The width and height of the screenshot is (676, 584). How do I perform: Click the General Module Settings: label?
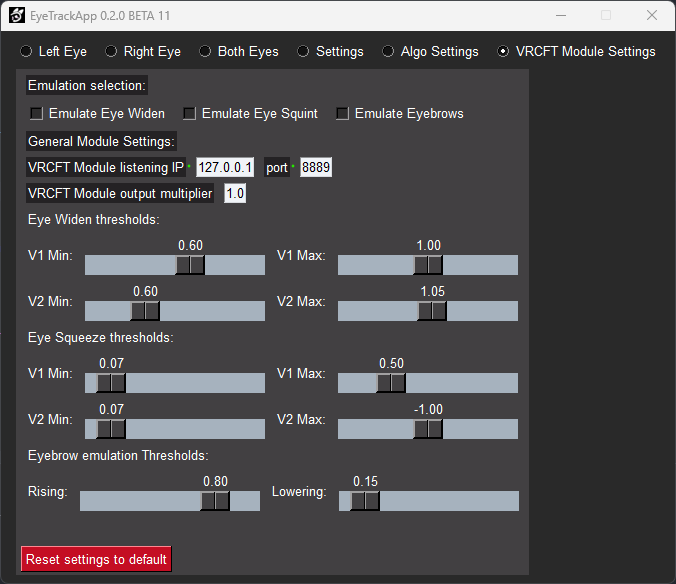(101, 141)
